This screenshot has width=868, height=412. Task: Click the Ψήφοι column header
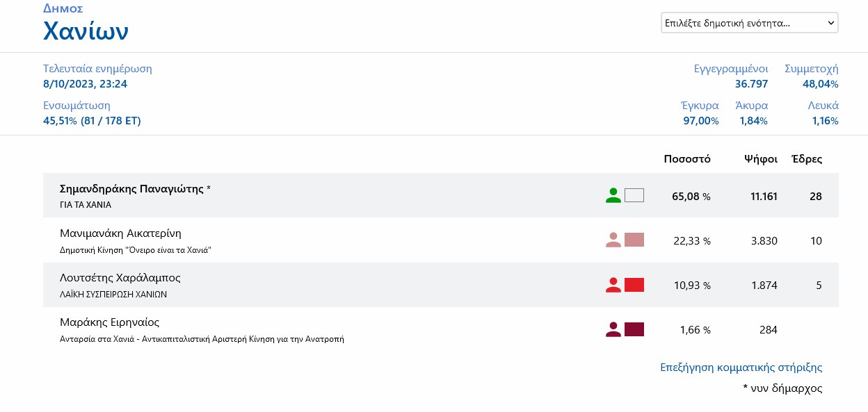pos(760,159)
